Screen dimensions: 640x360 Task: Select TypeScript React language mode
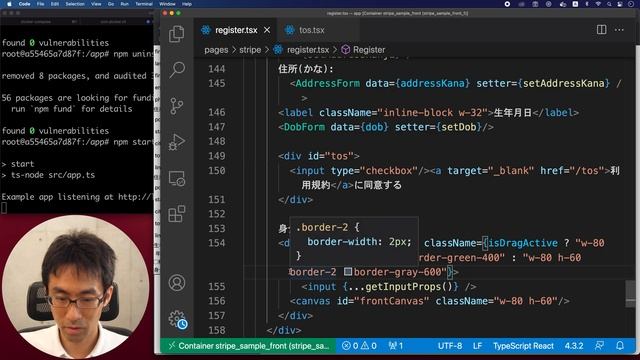(x=523, y=346)
